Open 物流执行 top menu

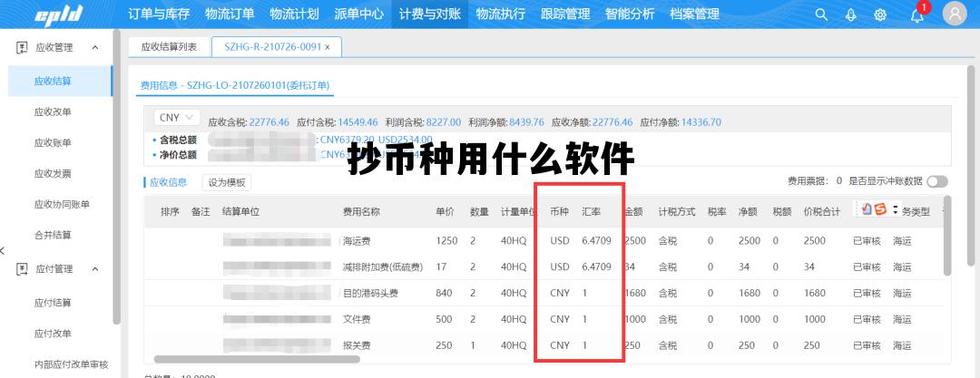click(501, 14)
